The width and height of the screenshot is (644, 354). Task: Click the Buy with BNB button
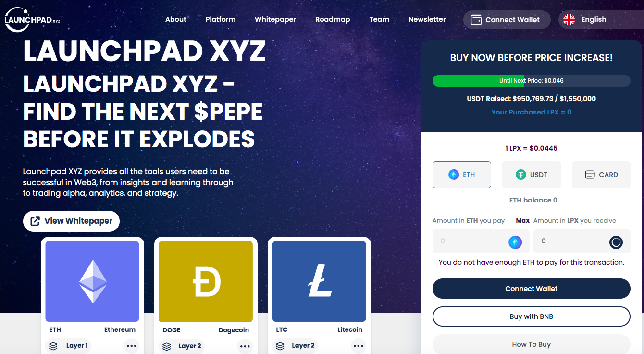click(x=532, y=316)
